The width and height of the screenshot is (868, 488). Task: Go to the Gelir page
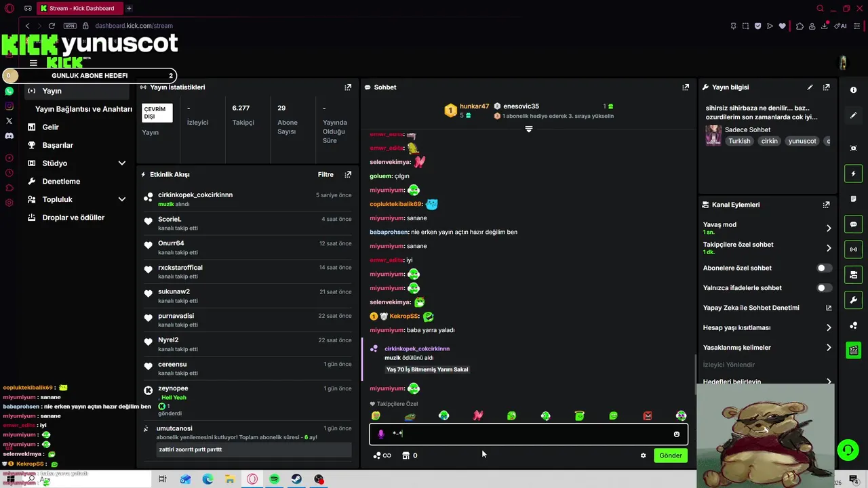[50, 127]
